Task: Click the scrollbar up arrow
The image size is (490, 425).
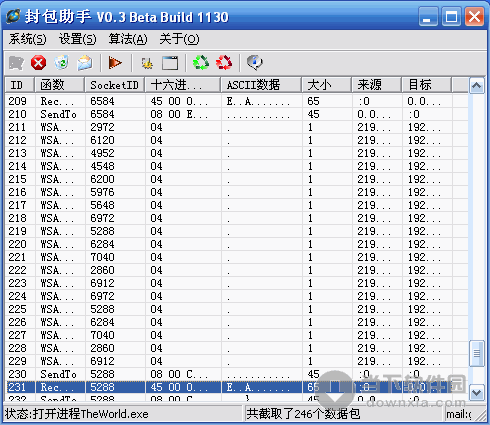Action: pyautogui.click(x=476, y=86)
